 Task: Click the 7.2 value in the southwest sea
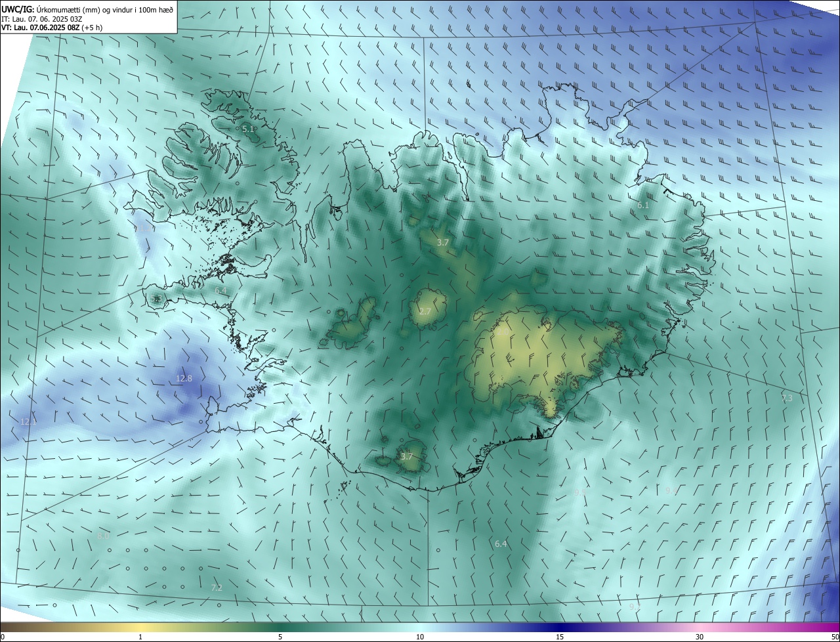(x=217, y=588)
